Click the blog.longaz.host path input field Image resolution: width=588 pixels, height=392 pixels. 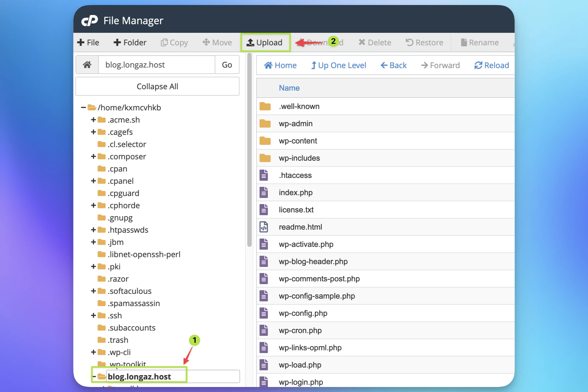(x=157, y=65)
